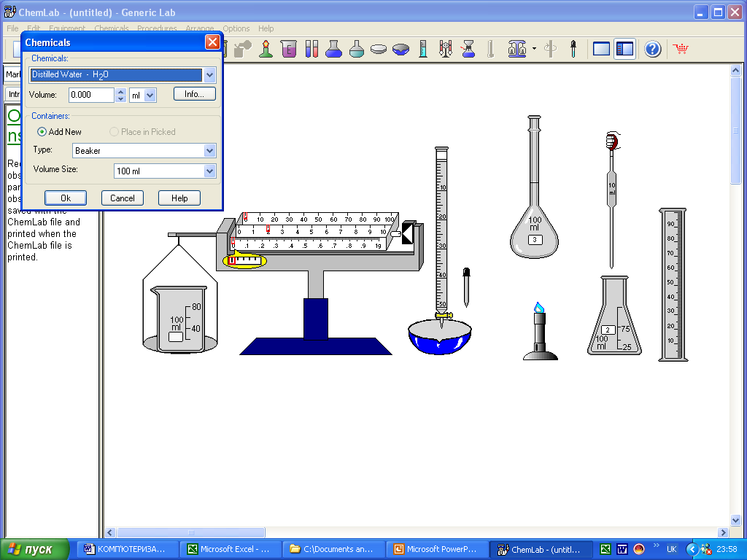Image resolution: width=747 pixels, height=560 pixels.
Task: Click the rider on the balance's lowest decimal beam
Action: click(x=233, y=242)
